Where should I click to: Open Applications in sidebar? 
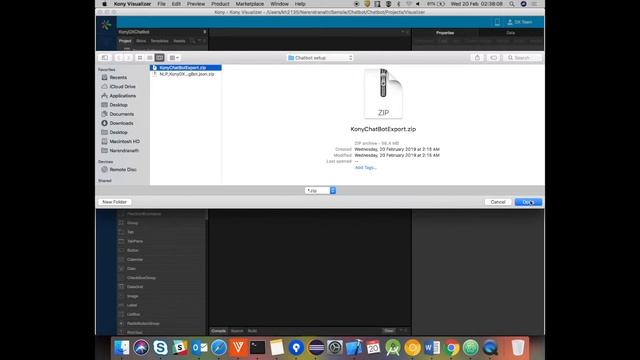pyautogui.click(x=122, y=96)
